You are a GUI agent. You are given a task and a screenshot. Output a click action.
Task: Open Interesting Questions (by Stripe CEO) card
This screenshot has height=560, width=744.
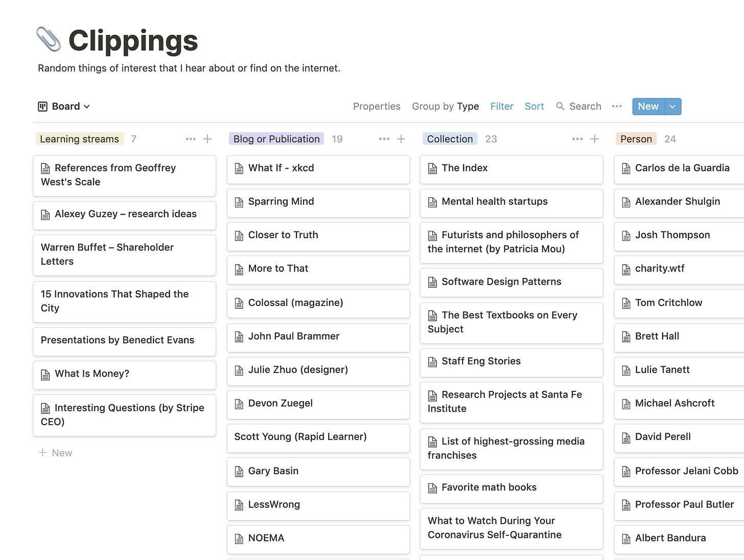(x=124, y=415)
